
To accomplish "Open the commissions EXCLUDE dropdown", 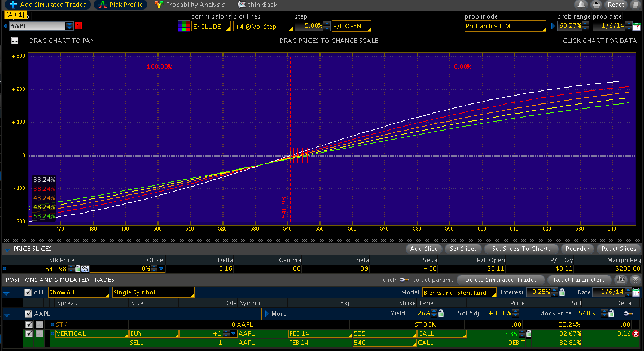I will point(211,27).
